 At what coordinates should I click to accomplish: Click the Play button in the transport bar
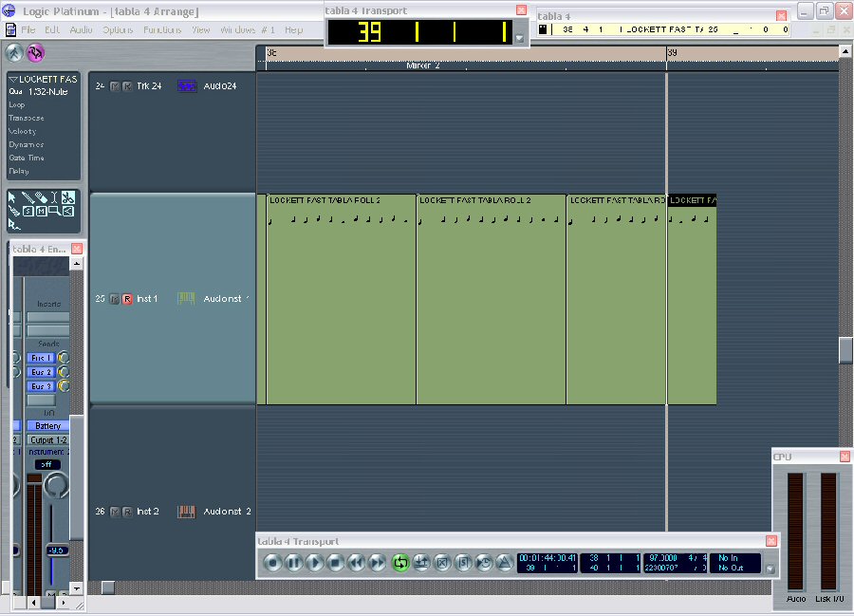tap(314, 563)
